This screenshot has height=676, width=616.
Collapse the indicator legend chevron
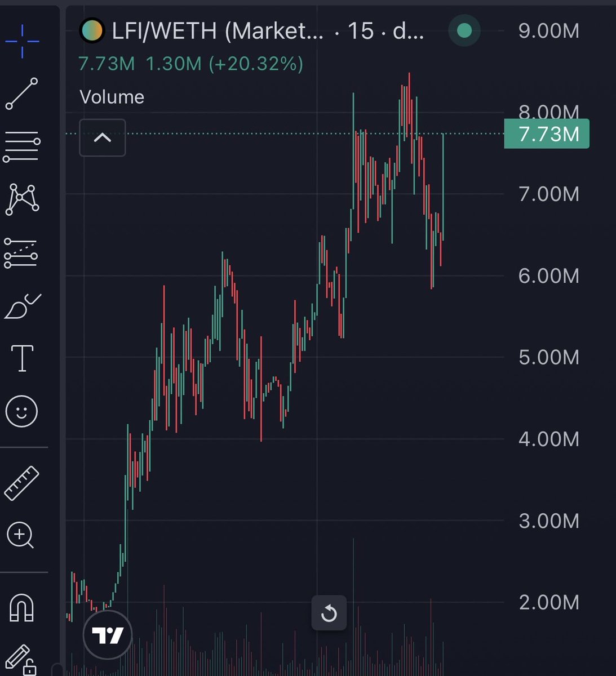103,138
